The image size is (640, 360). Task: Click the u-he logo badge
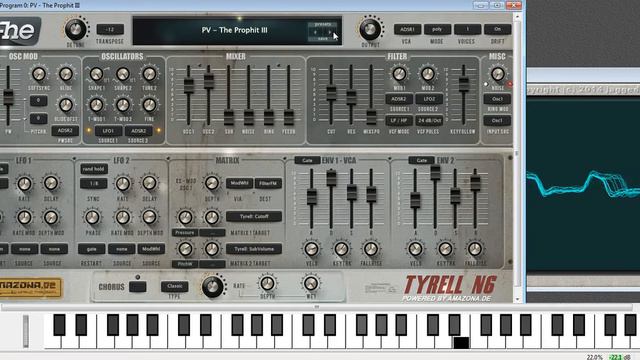pyautogui.click(x=20, y=31)
